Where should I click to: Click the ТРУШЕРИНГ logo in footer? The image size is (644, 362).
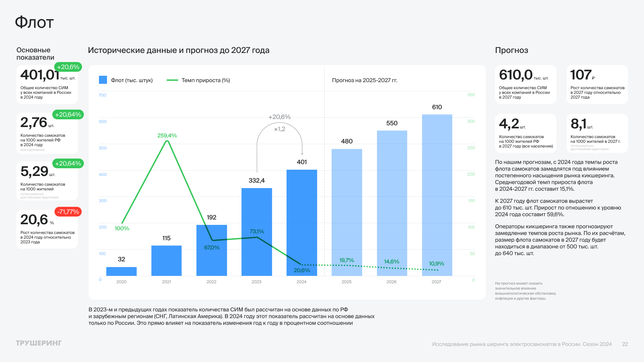click(39, 343)
